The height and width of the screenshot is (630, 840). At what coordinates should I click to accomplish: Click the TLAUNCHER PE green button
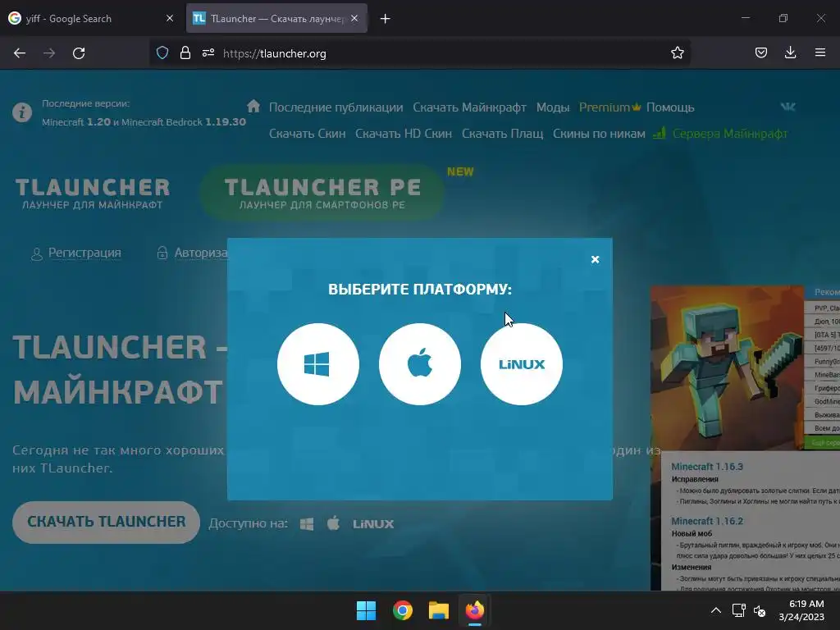(322, 193)
